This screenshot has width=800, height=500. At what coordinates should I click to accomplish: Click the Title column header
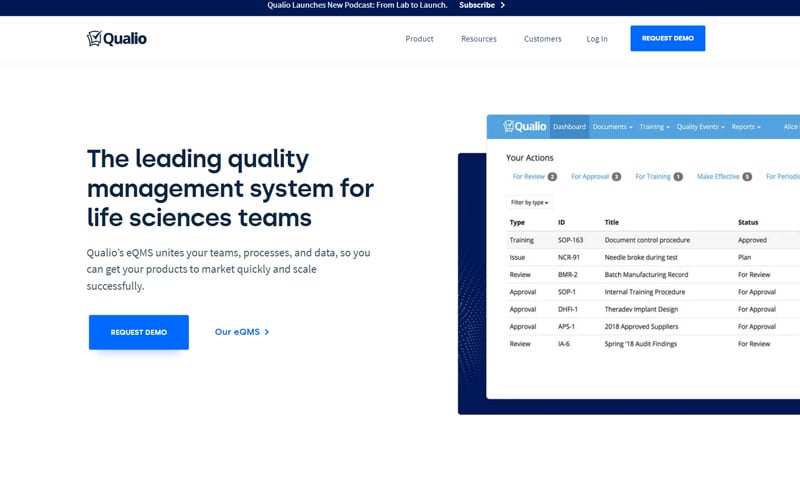[611, 222]
